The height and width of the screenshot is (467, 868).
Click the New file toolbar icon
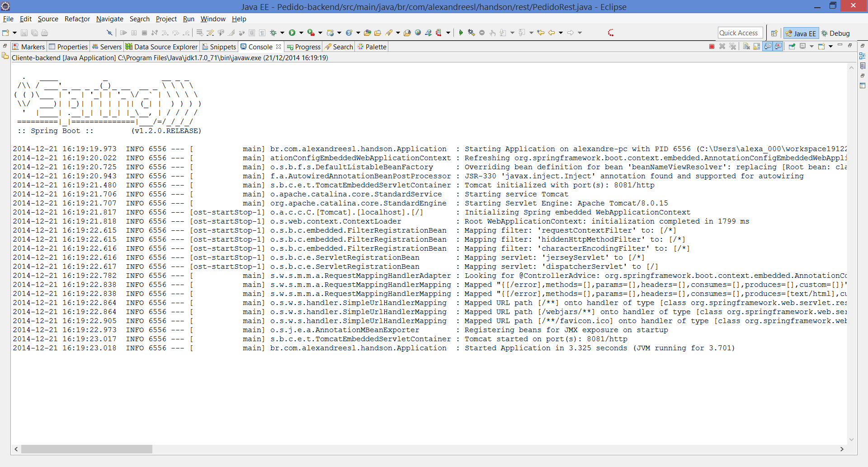5,33
